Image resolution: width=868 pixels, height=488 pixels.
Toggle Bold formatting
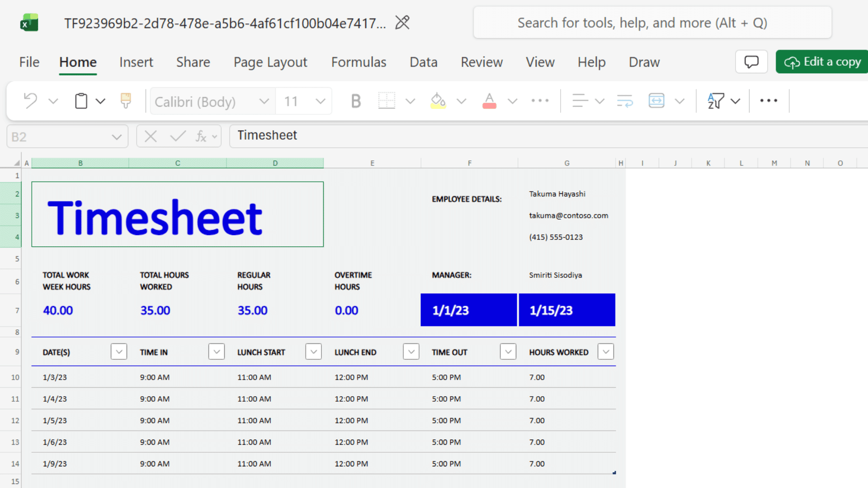point(356,101)
